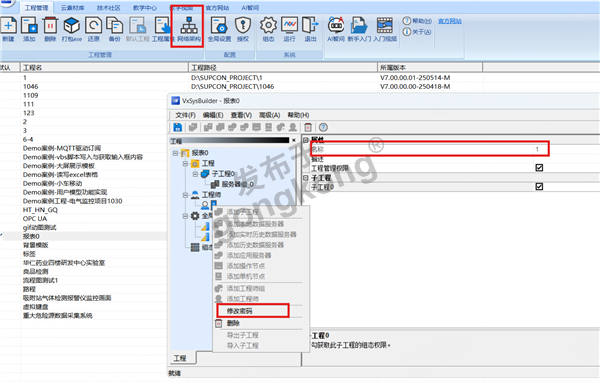Close the 工程 tree panel with X

pos(293,140)
